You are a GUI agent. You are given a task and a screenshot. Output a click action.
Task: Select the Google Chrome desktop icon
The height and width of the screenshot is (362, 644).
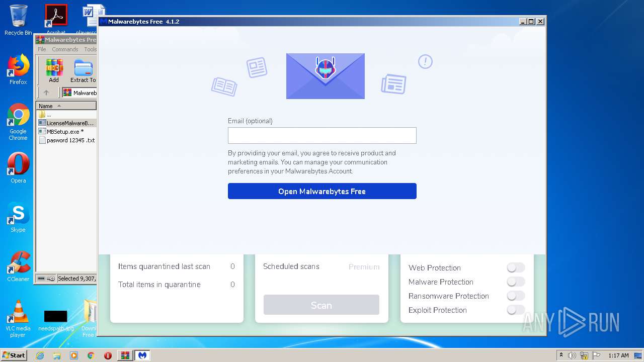[18, 122]
